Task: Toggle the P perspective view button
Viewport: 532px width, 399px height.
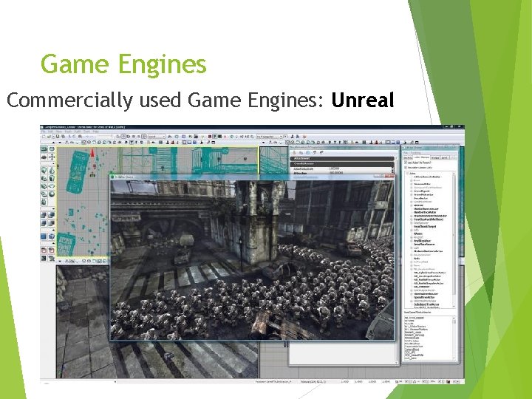Action: pos(126,143)
